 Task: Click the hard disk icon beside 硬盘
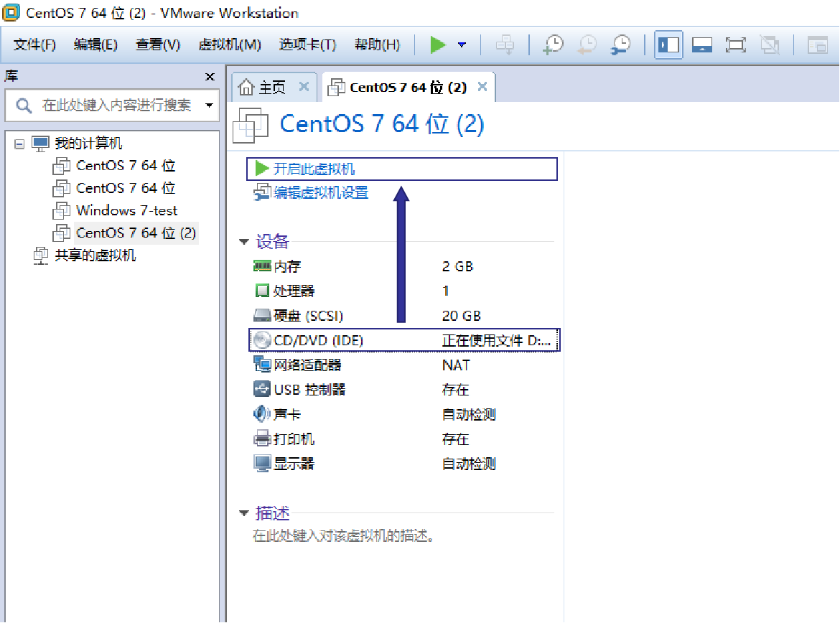pyautogui.click(x=262, y=315)
